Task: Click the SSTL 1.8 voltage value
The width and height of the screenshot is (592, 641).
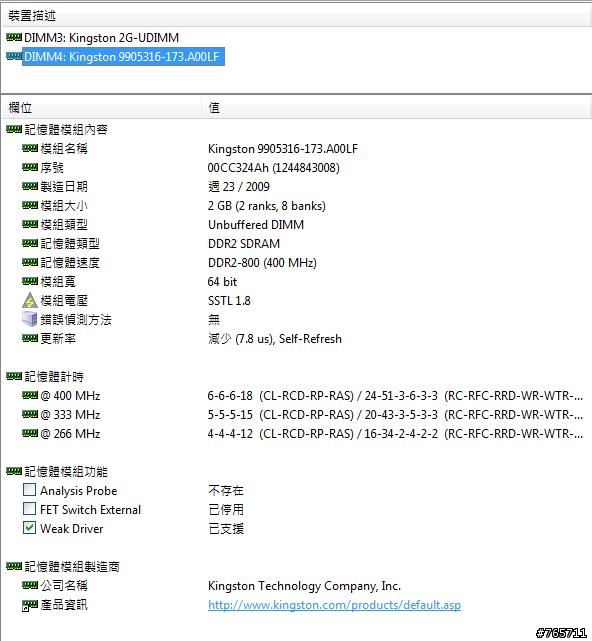Action: click(229, 300)
